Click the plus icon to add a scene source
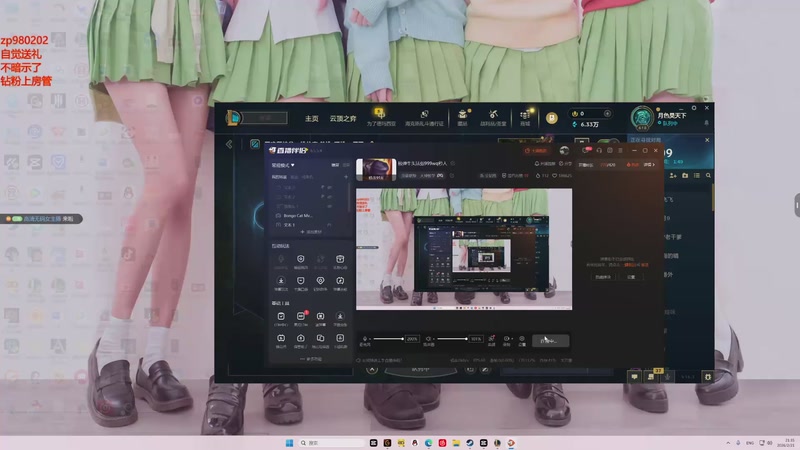The height and width of the screenshot is (450, 800). click(345, 177)
